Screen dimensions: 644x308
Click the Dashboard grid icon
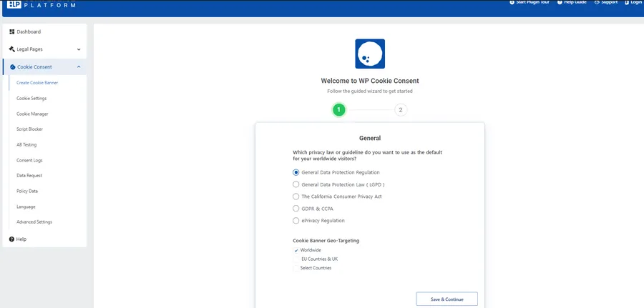[12, 31]
